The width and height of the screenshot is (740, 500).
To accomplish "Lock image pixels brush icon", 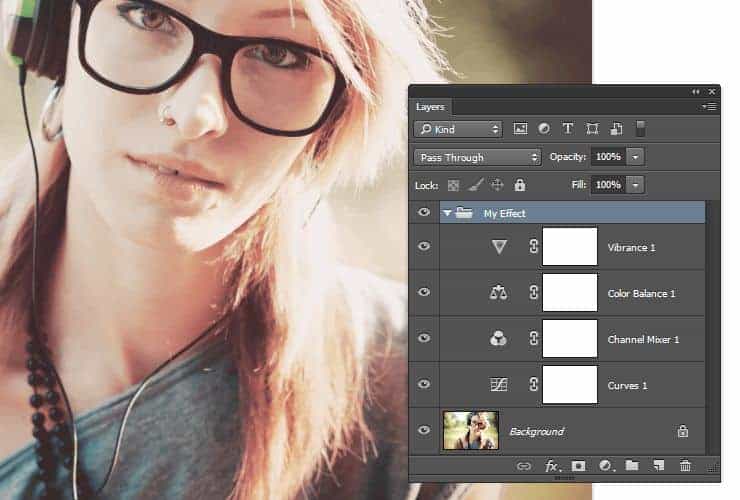I will [476, 185].
